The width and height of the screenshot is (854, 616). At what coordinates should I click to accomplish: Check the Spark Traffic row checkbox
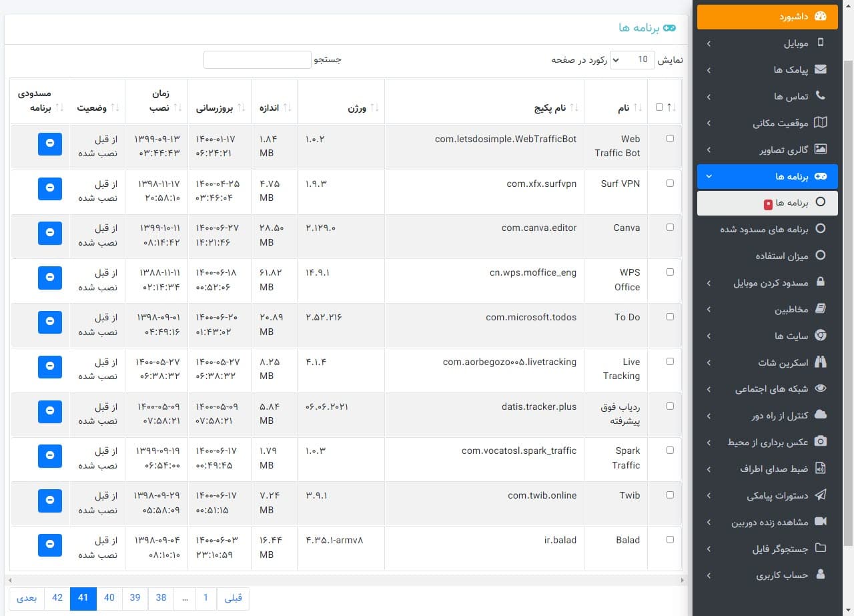point(670,450)
